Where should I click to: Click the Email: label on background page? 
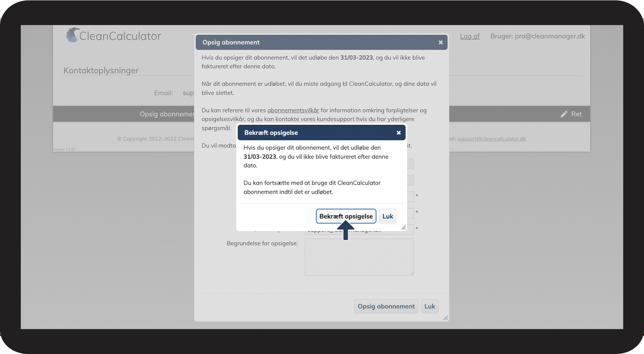(x=163, y=93)
